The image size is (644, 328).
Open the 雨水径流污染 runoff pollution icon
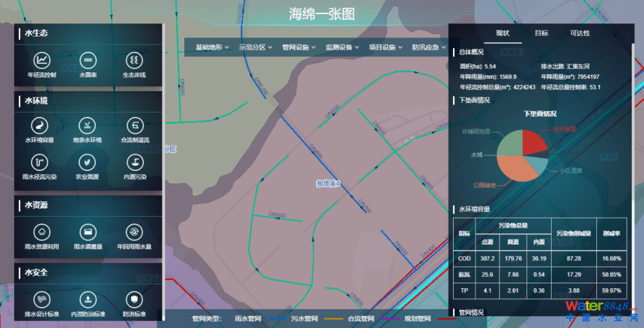pos(39,162)
